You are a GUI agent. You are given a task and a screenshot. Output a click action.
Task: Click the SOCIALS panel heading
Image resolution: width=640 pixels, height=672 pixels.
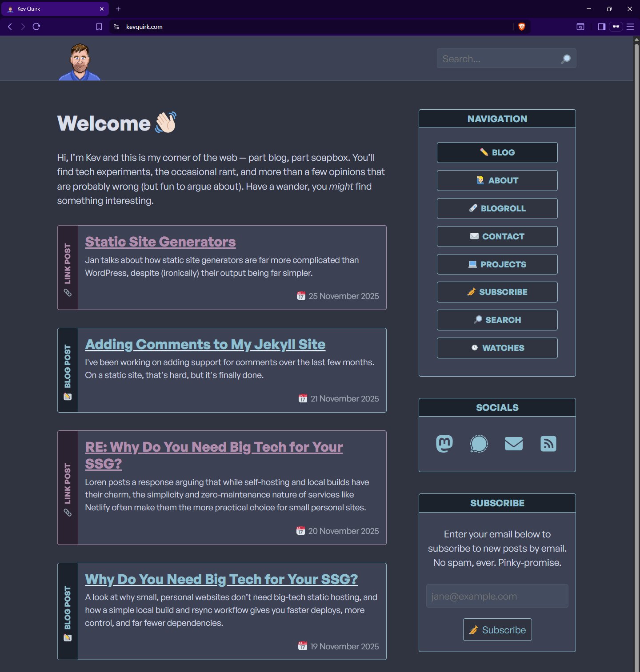pyautogui.click(x=497, y=408)
